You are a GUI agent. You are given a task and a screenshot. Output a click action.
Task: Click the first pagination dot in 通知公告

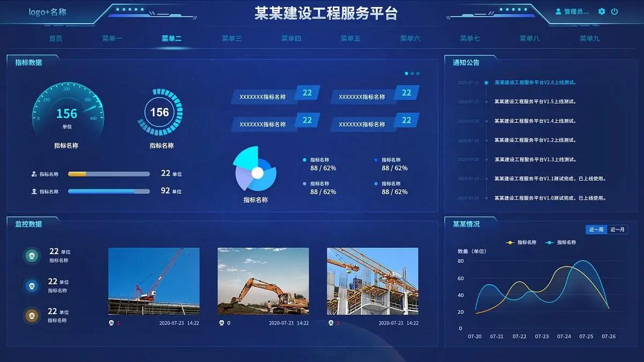point(406,73)
